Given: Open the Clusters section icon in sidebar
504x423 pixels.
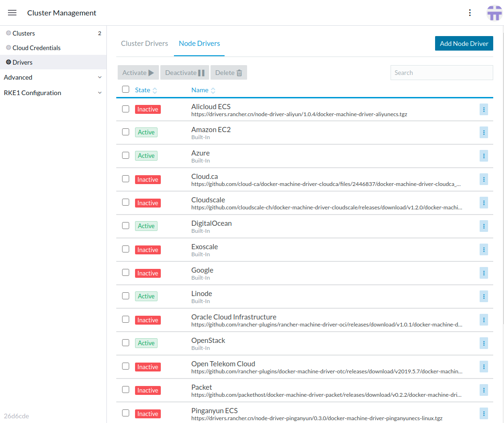Looking at the screenshot, I should coord(8,33).
